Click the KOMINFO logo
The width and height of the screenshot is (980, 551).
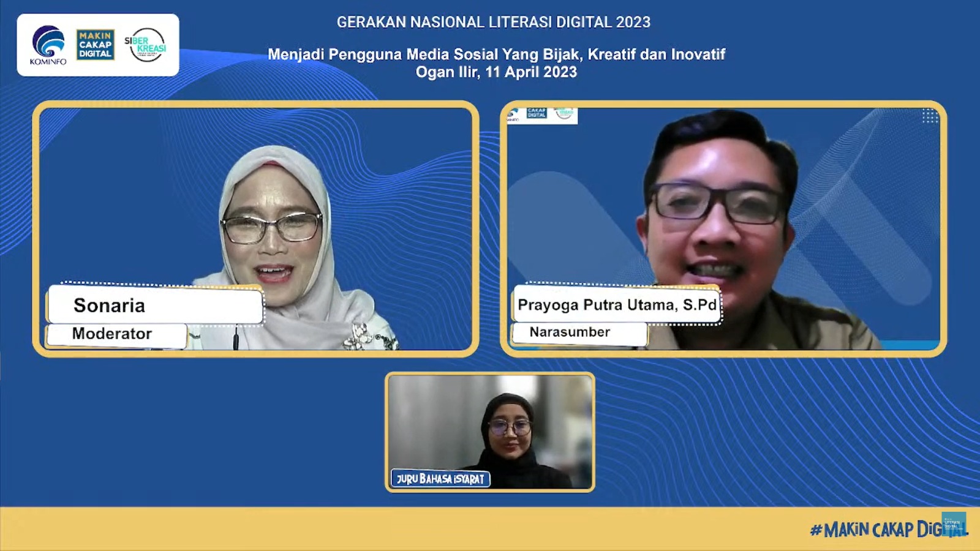click(48, 45)
